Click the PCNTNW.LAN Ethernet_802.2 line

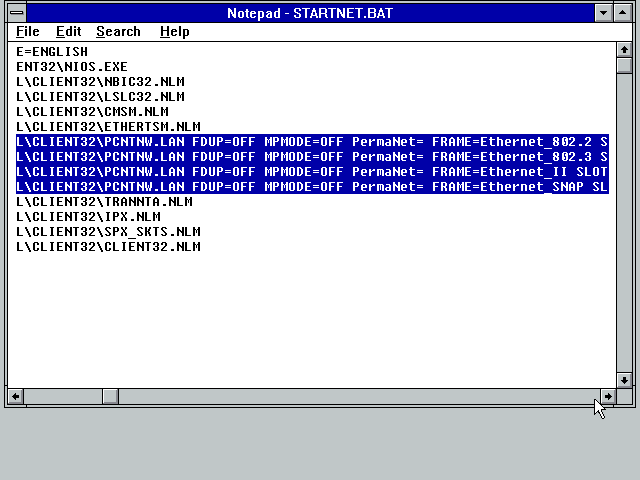(312, 142)
